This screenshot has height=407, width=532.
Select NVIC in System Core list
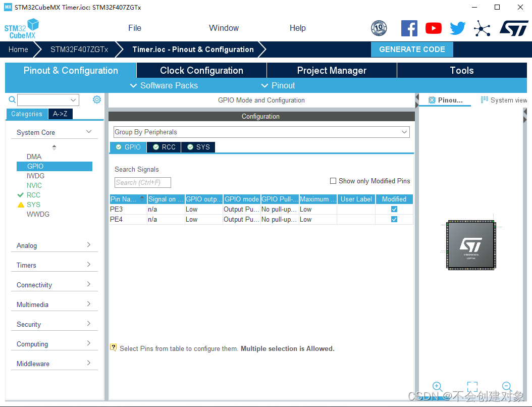tap(34, 185)
